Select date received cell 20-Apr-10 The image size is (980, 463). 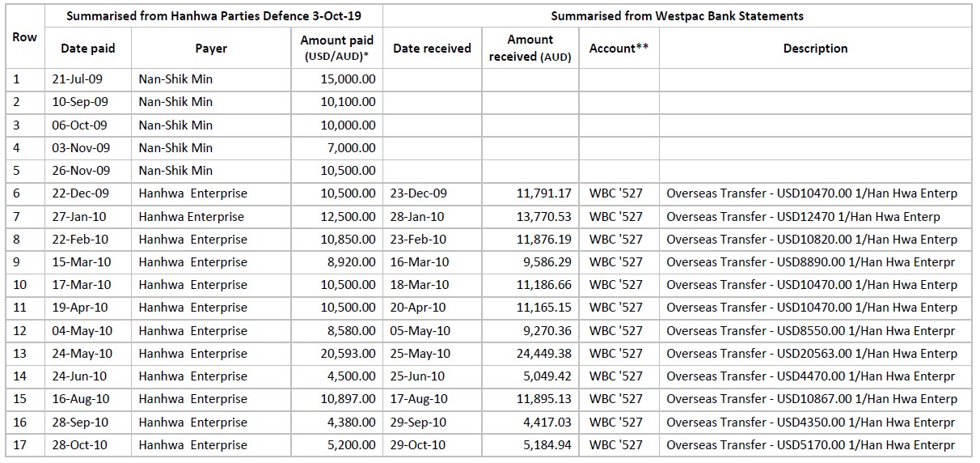pyautogui.click(x=418, y=308)
